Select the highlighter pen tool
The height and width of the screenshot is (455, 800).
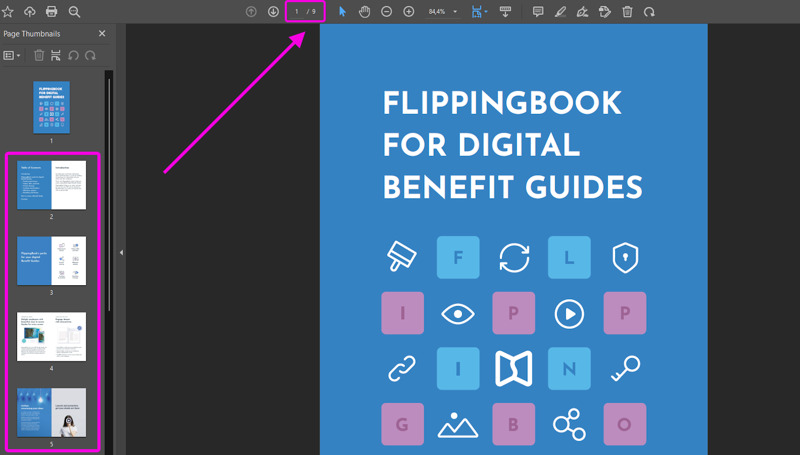pos(560,12)
